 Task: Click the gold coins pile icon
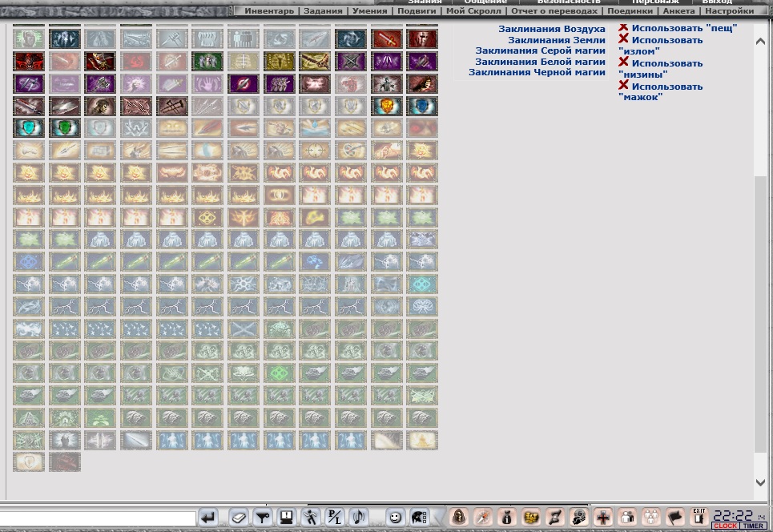click(x=531, y=518)
